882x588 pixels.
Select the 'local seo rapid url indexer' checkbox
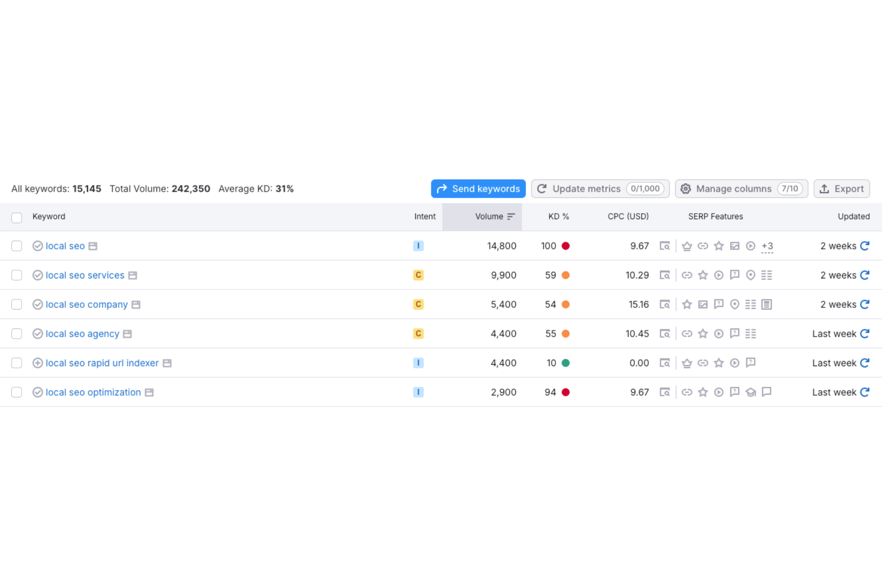(x=17, y=363)
